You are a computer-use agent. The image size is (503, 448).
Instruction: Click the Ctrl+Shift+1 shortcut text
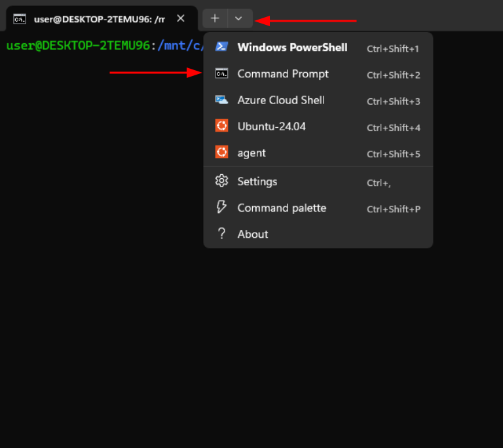393,48
